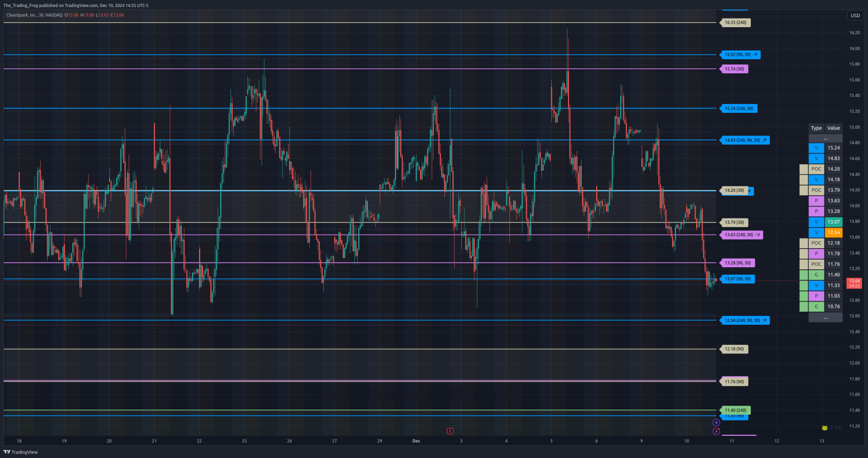The width and height of the screenshot is (868, 458).
Task: Select the green swatch beside G 11.40 row
Action: point(803,275)
